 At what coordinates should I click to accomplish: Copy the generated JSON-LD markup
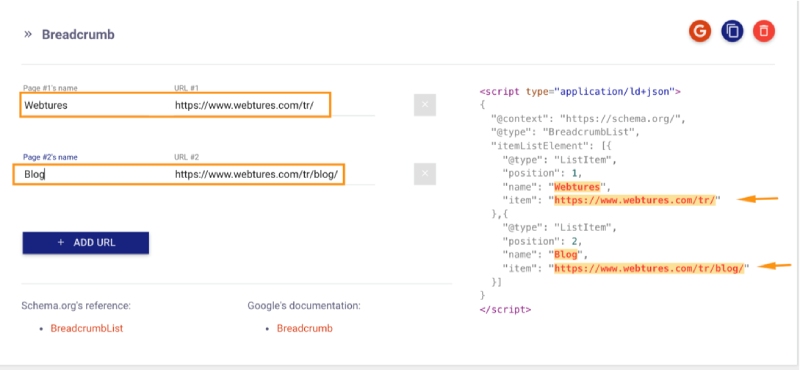pos(732,31)
